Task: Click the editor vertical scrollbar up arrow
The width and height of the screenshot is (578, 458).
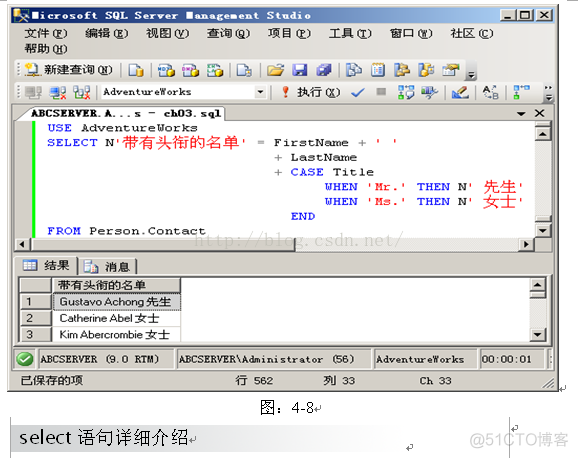Action: [543, 133]
